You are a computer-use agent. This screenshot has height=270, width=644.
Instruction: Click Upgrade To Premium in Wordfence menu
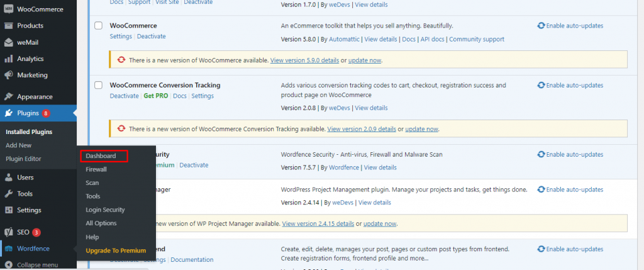point(116,250)
